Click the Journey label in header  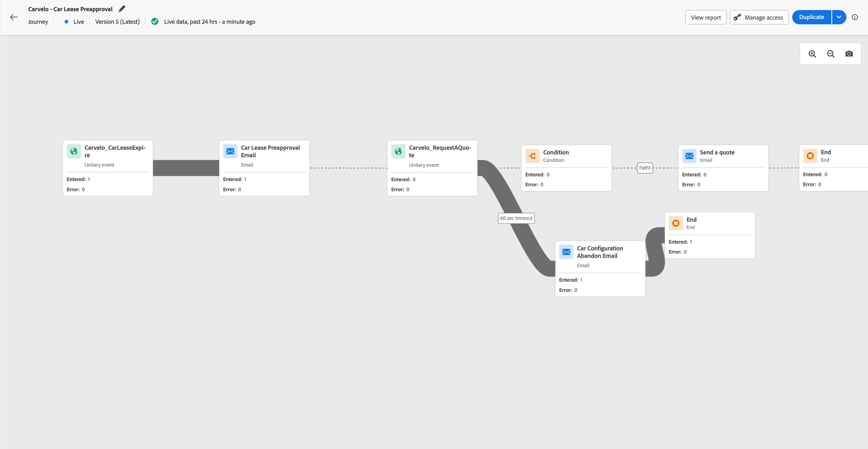pos(38,22)
